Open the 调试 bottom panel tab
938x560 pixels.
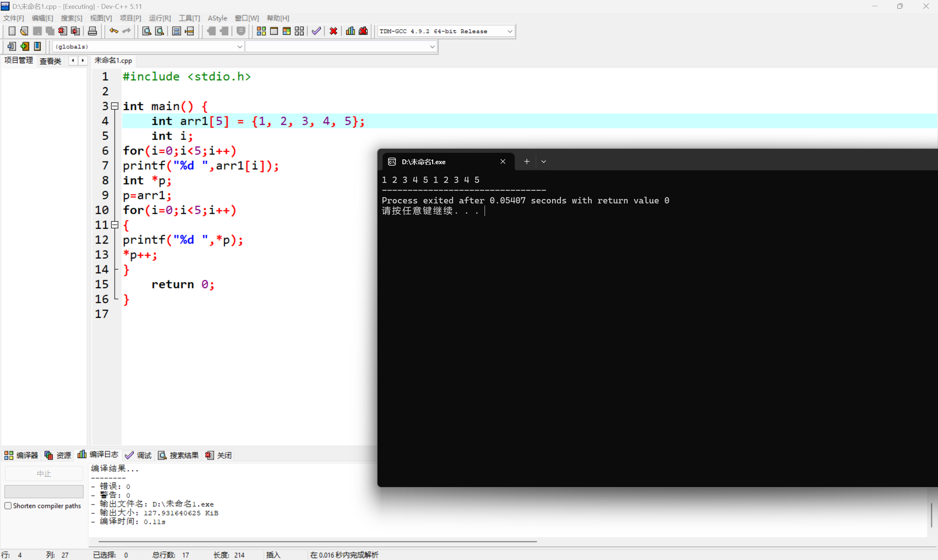(x=138, y=455)
